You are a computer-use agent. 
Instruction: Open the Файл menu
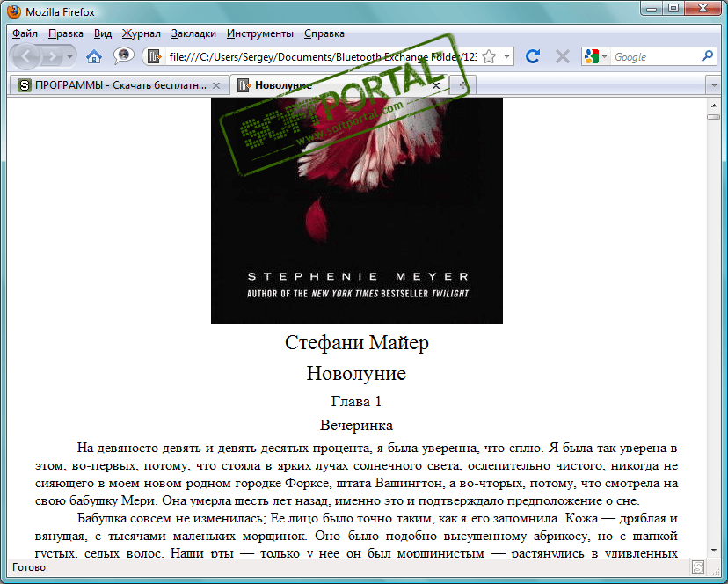(25, 33)
